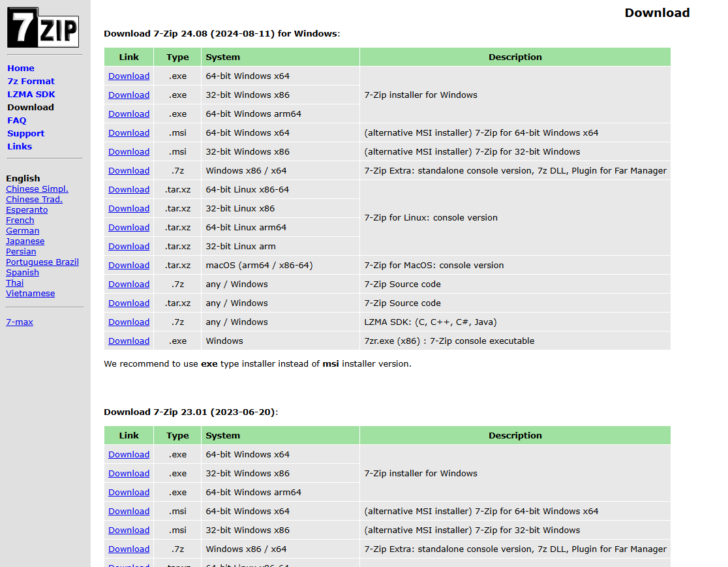Click the Description header of 24.08 table
The image size is (728, 567).
(515, 57)
